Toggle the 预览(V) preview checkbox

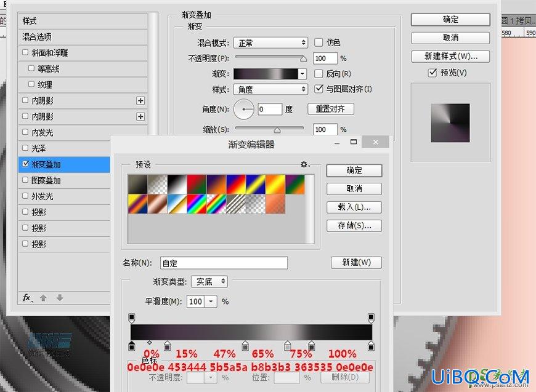click(x=432, y=73)
